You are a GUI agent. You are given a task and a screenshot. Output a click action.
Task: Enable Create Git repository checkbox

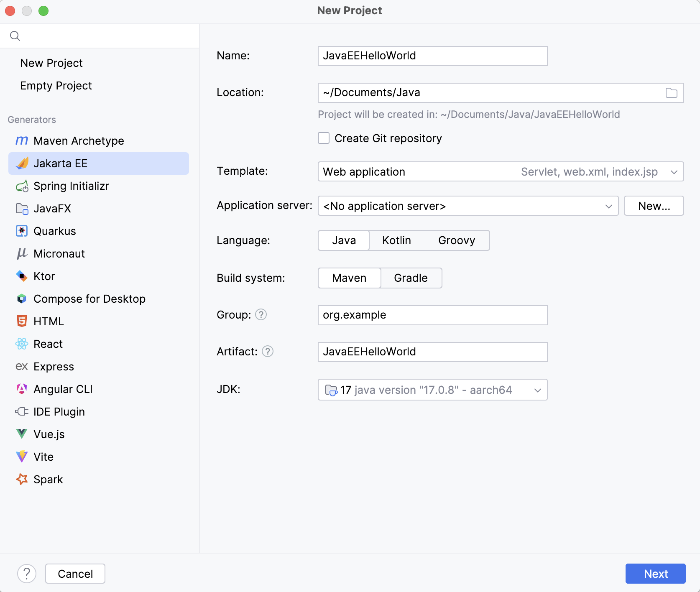pyautogui.click(x=324, y=138)
